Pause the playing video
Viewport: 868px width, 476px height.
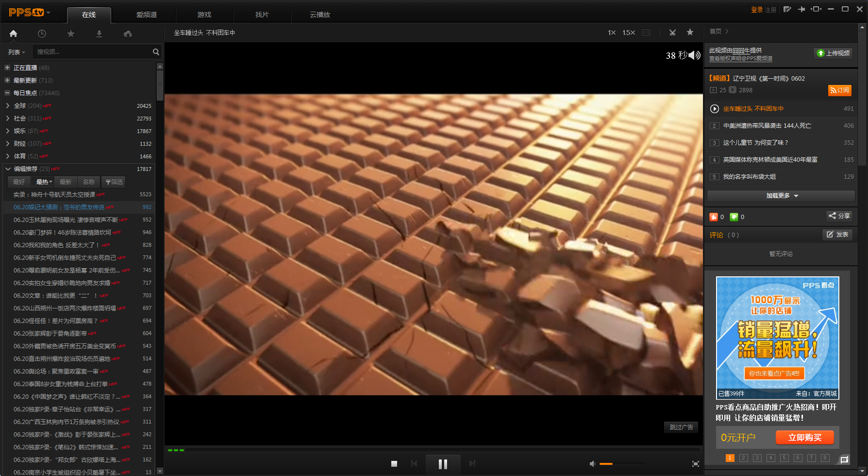pyautogui.click(x=443, y=464)
